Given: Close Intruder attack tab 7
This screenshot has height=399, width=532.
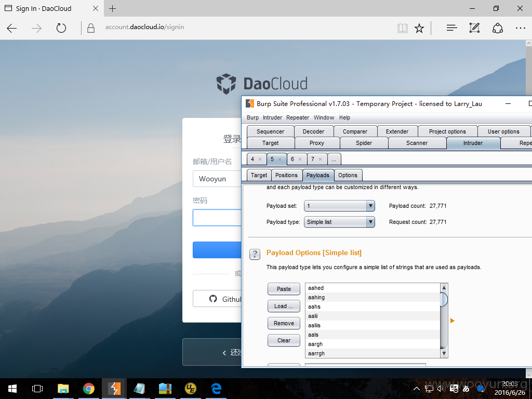Looking at the screenshot, I should click(320, 159).
